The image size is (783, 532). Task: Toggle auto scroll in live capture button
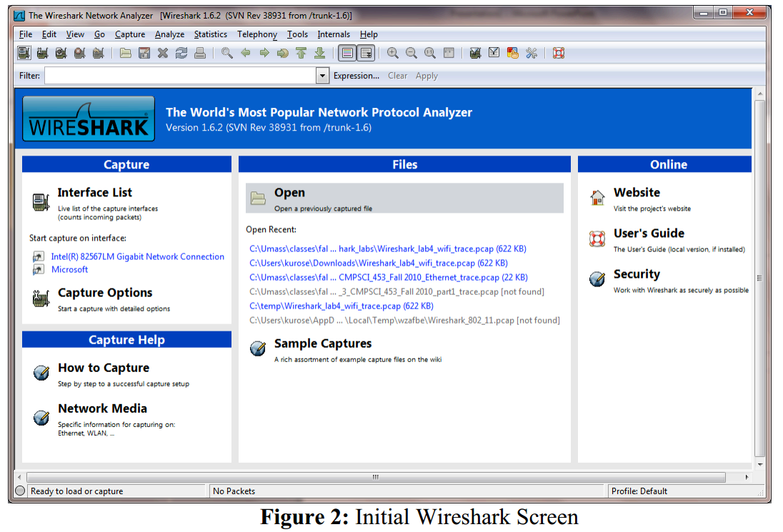pos(366,53)
